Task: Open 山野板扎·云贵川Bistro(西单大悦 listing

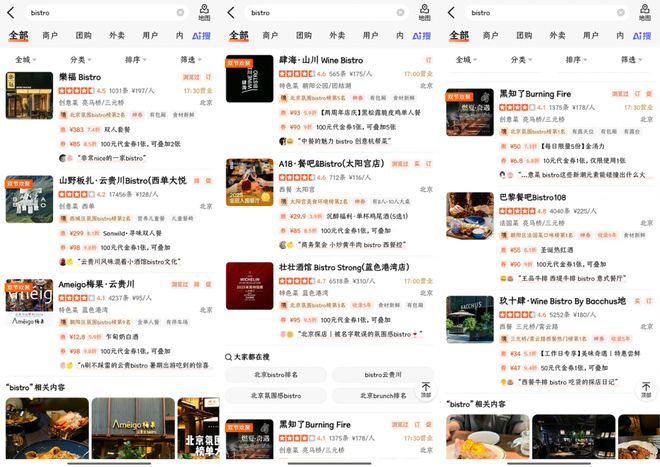Action: point(122,181)
